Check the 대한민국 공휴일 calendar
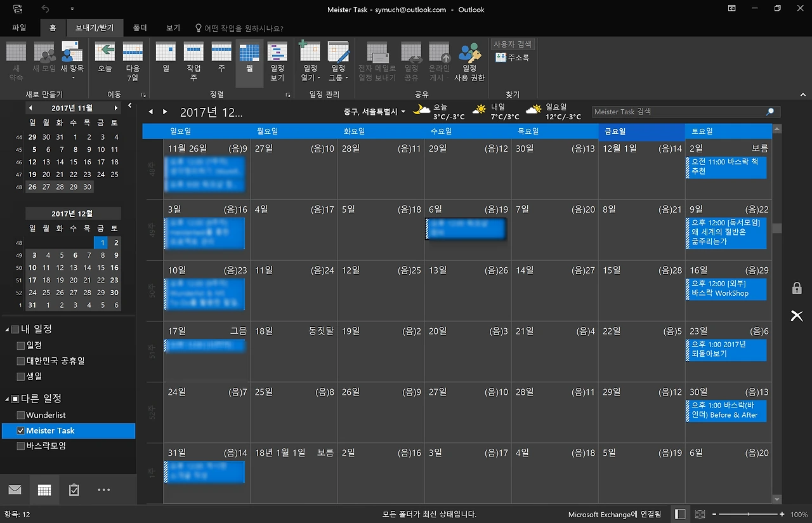Screen dimensions: 812x523 tap(21, 361)
